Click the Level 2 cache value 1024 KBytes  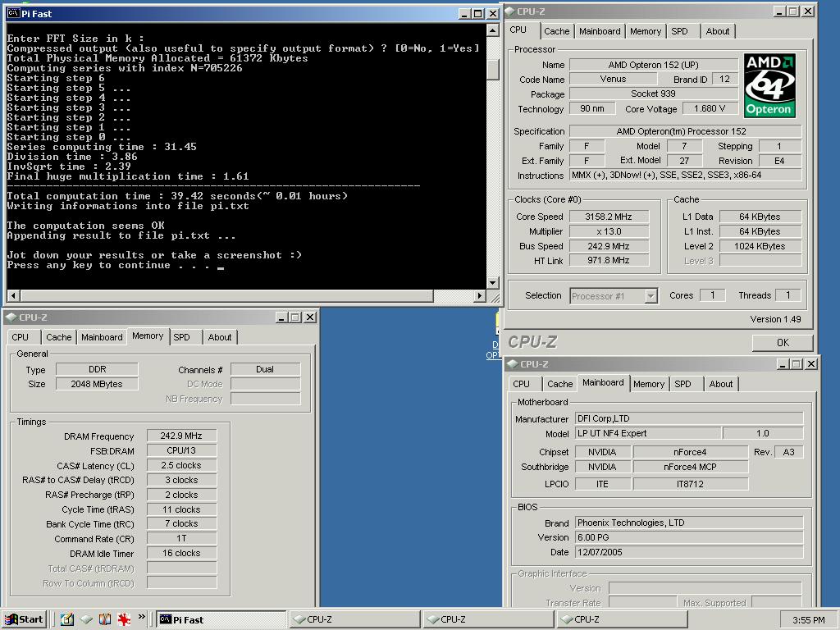760,246
